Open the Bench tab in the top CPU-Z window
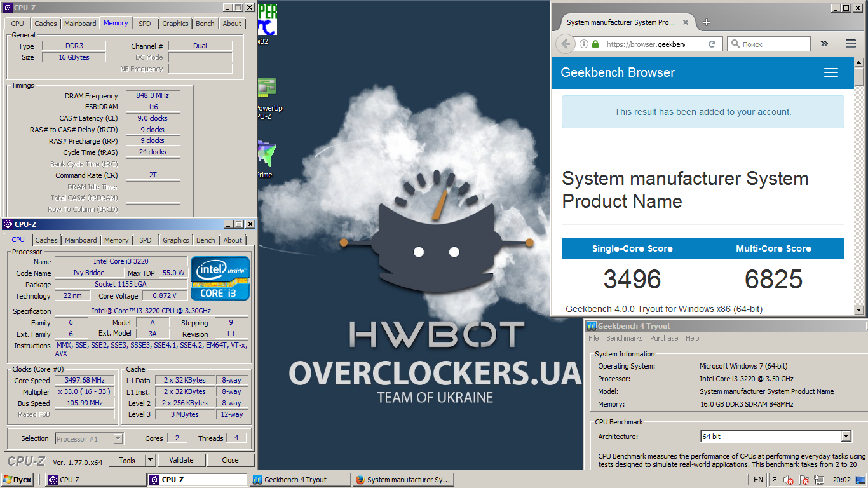Screen dimensions: 868x488 [205, 24]
